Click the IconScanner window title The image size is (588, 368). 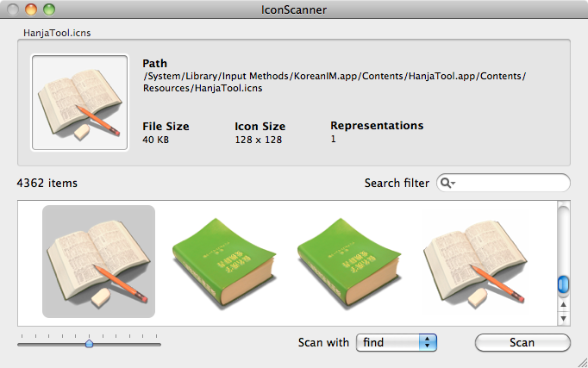pos(293,10)
